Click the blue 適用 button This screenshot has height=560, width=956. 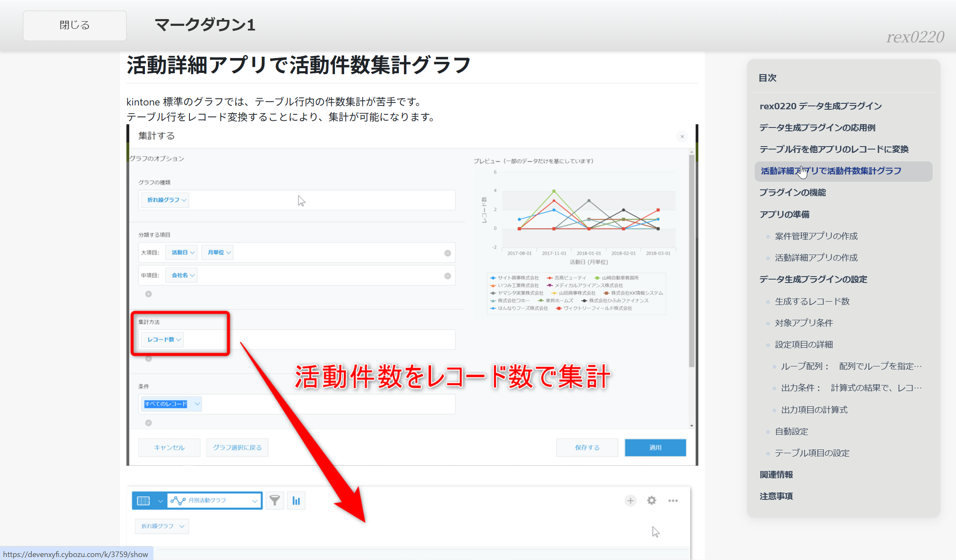point(655,447)
